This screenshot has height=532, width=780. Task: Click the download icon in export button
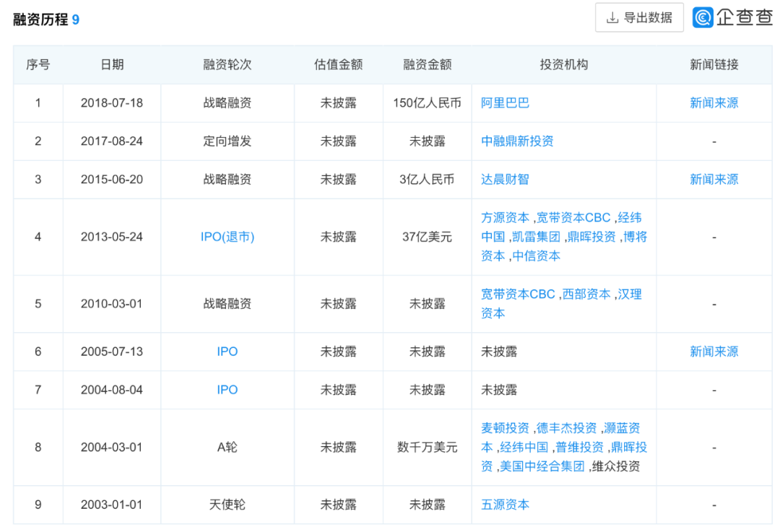(613, 18)
